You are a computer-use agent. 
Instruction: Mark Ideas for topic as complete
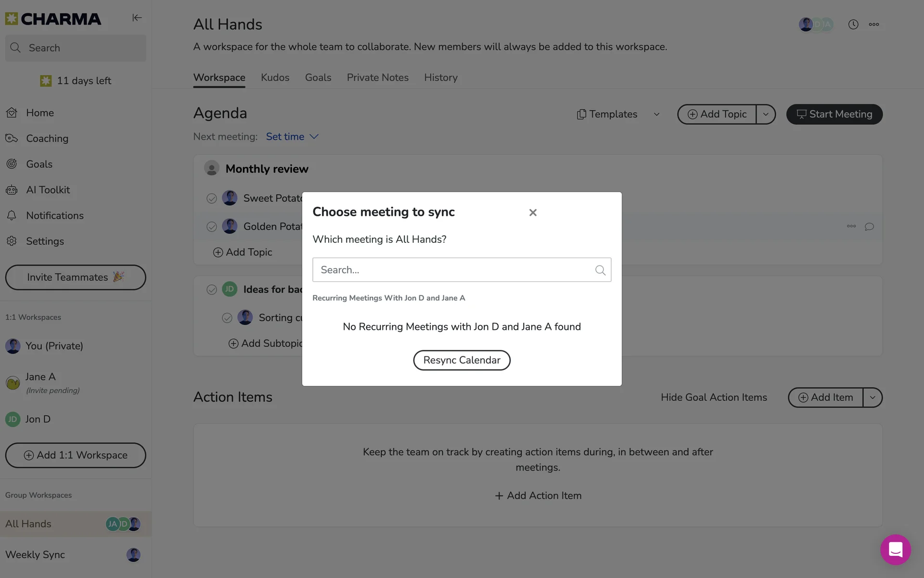211,289
